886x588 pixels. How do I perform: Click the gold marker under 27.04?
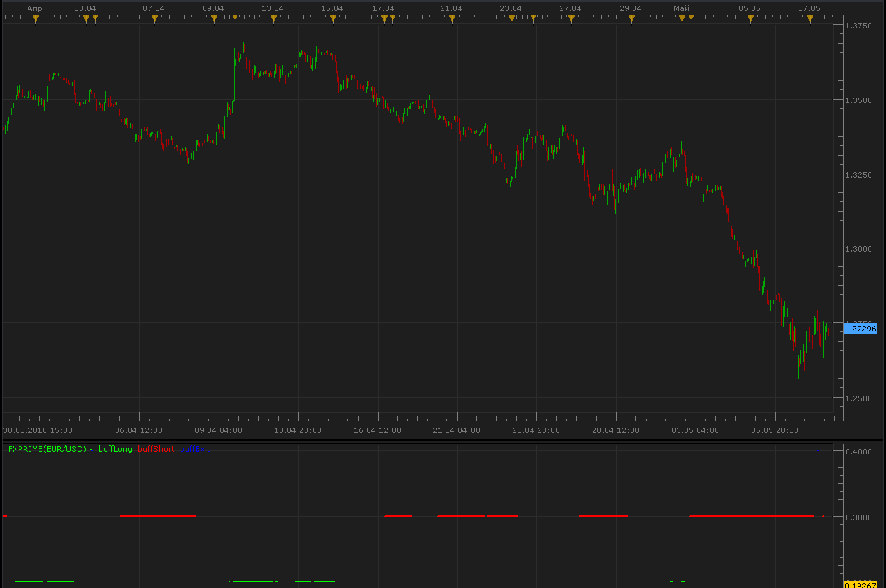point(571,19)
